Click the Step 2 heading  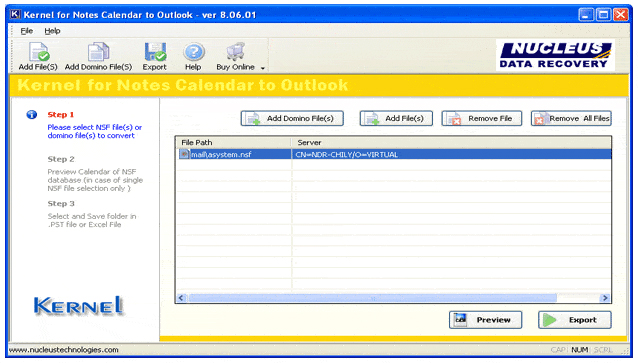tap(61, 159)
